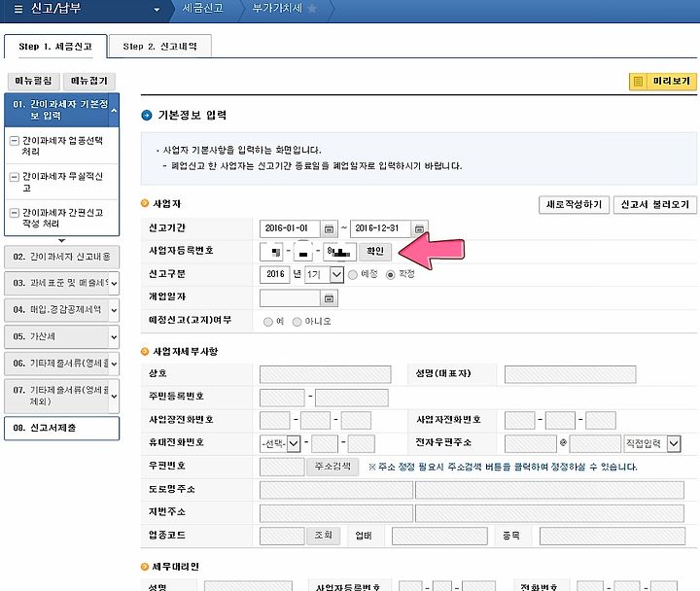Open the 세금신고 breadcrumb
Viewport: 700px width, 591px height.
(x=202, y=9)
